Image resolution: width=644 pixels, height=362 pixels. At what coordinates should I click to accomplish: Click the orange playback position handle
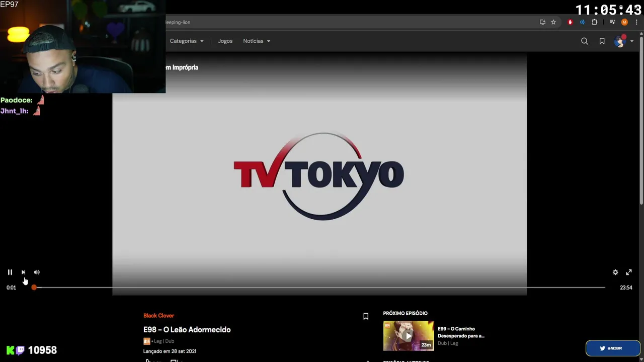point(34,287)
